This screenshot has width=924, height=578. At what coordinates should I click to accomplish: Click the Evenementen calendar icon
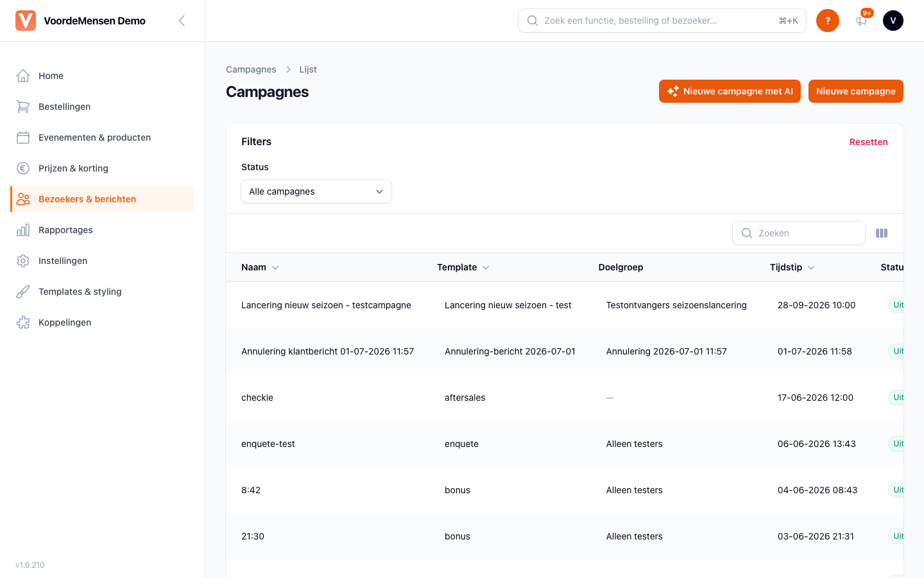tap(23, 137)
